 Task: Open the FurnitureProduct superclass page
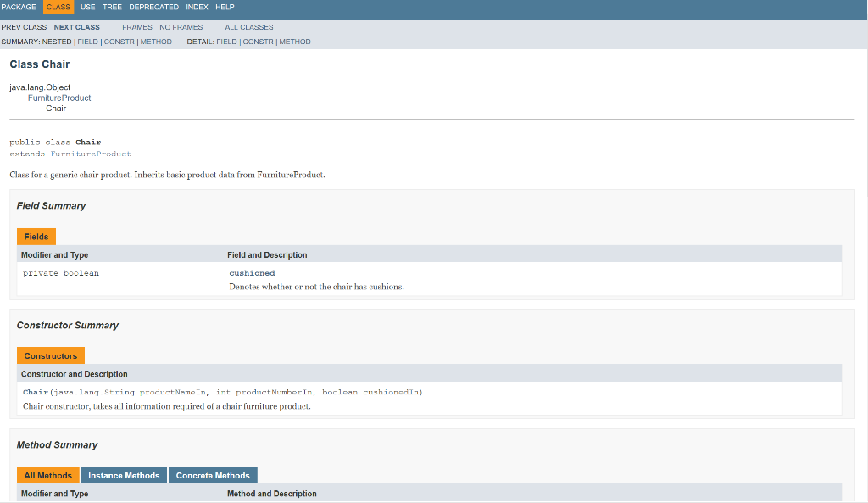click(x=58, y=97)
